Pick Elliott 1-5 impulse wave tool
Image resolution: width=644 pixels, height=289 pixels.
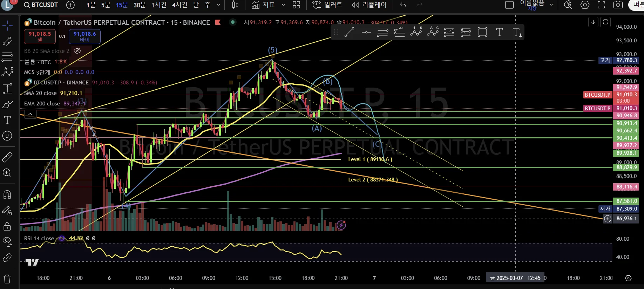(x=416, y=32)
